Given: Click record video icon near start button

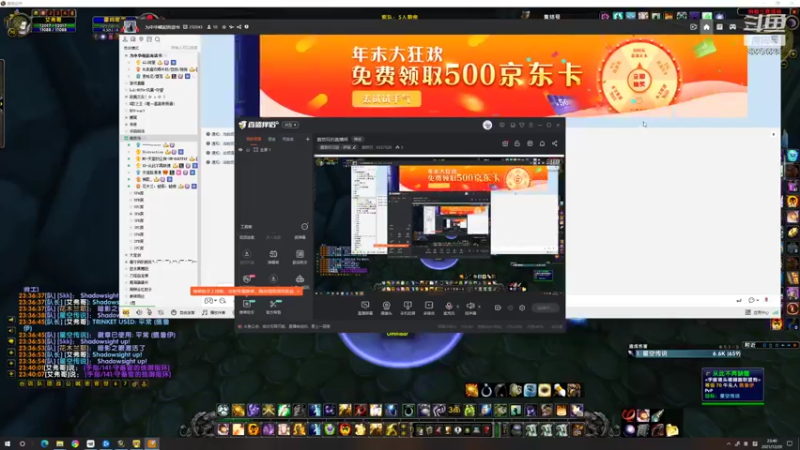Looking at the screenshot, I should (498, 308).
